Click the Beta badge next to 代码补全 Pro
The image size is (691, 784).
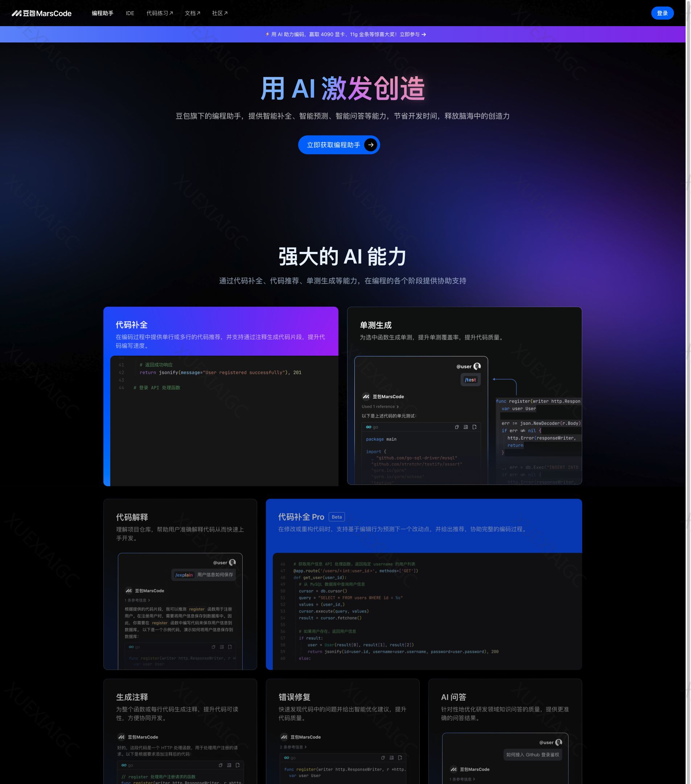337,517
